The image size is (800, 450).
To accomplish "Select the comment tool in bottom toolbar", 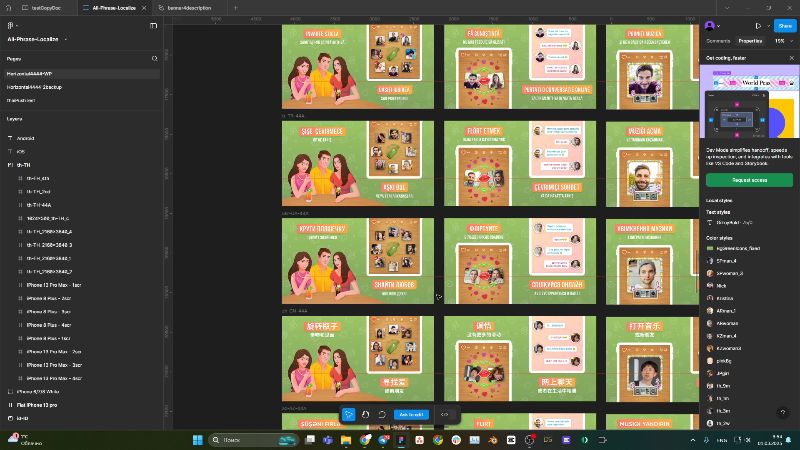I will (382, 414).
